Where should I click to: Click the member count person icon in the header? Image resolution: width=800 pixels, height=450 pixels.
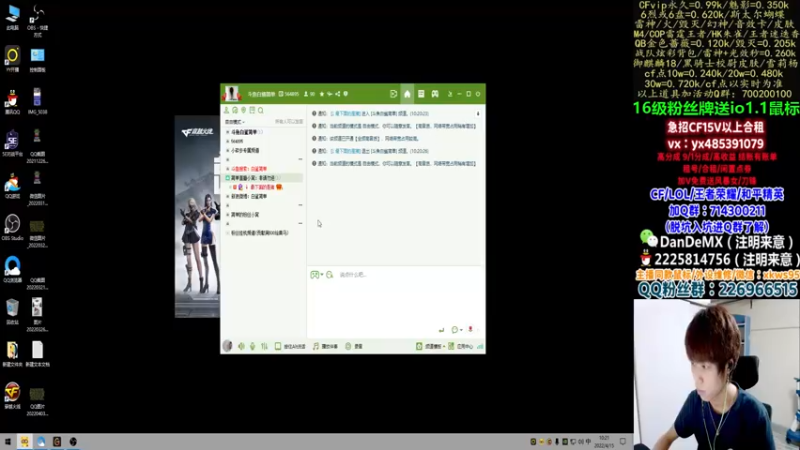(x=306, y=94)
